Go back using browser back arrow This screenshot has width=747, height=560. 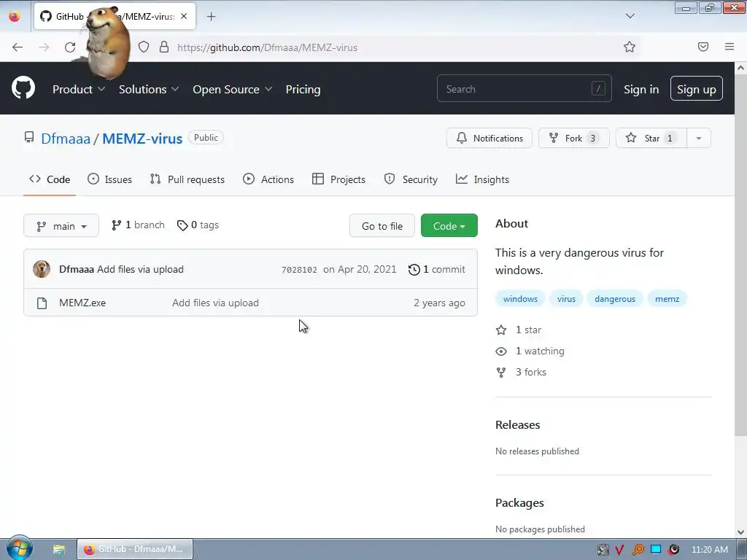point(18,47)
